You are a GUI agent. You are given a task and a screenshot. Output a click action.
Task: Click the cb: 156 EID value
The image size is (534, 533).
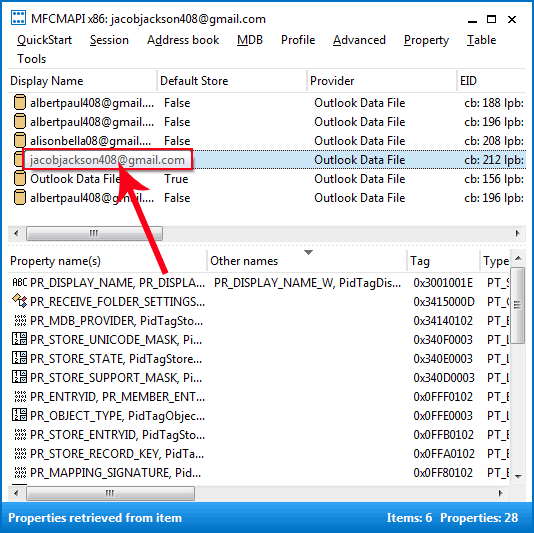(494, 179)
